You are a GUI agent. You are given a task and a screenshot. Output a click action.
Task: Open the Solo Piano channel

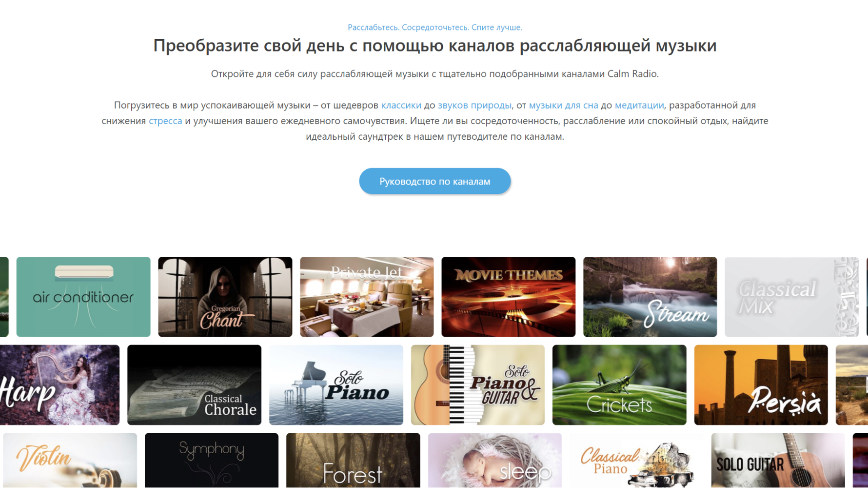[336, 384]
